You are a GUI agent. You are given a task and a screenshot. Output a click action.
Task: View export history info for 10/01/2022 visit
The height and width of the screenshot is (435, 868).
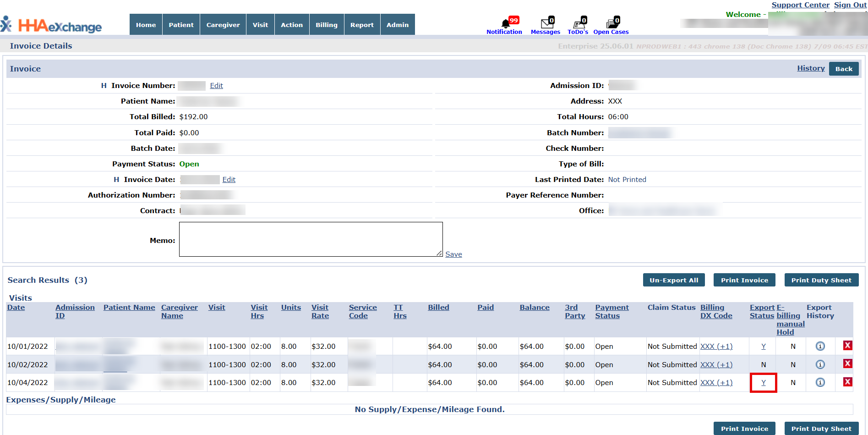[820, 346]
